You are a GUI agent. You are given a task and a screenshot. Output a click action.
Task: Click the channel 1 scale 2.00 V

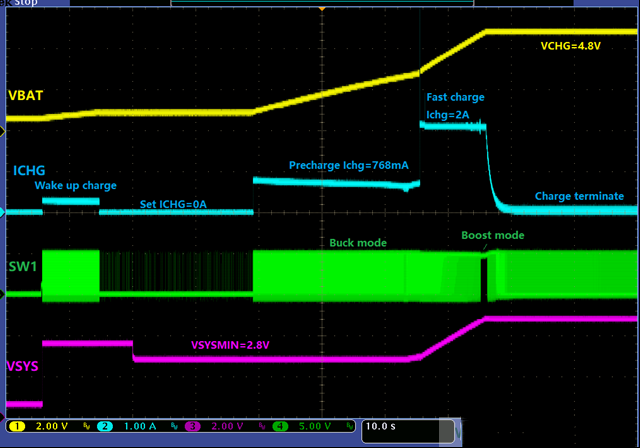click(x=52, y=426)
